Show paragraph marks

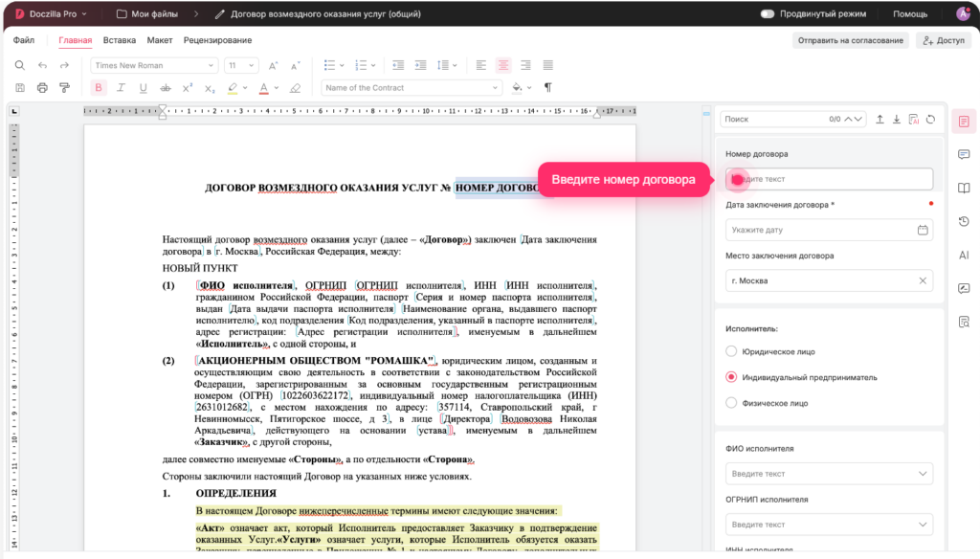548,87
